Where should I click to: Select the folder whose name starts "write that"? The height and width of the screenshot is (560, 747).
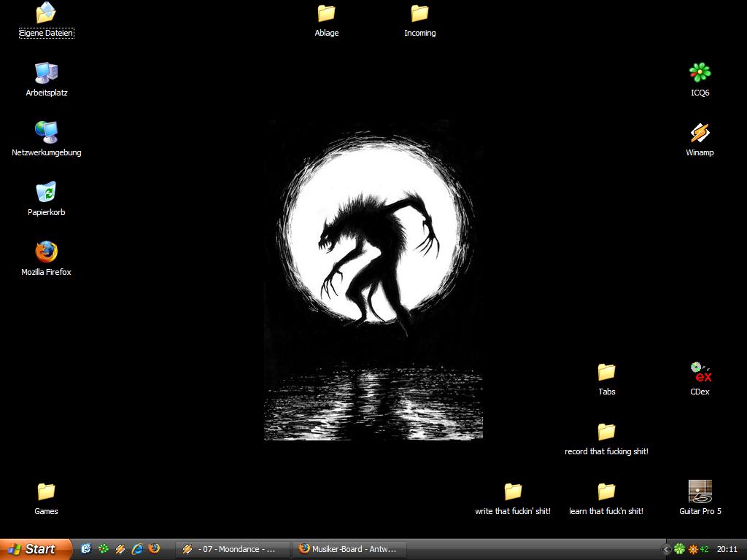click(x=513, y=498)
